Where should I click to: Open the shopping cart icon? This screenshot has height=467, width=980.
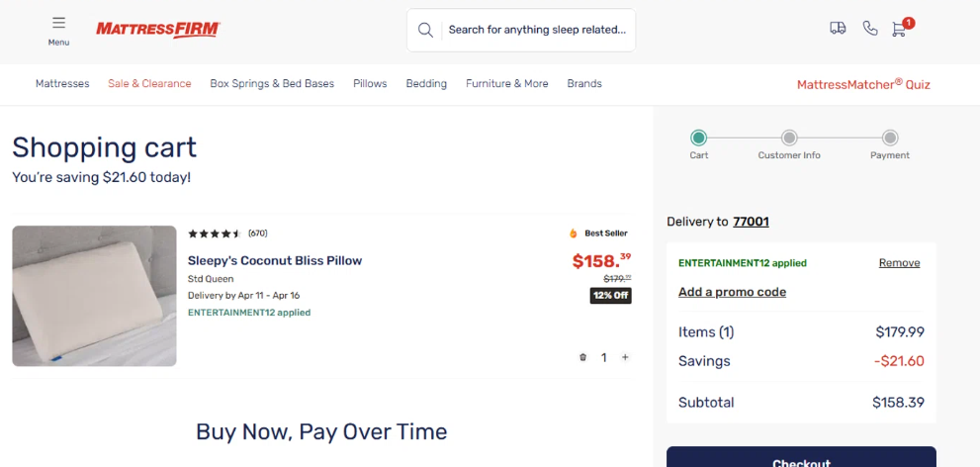click(900, 28)
